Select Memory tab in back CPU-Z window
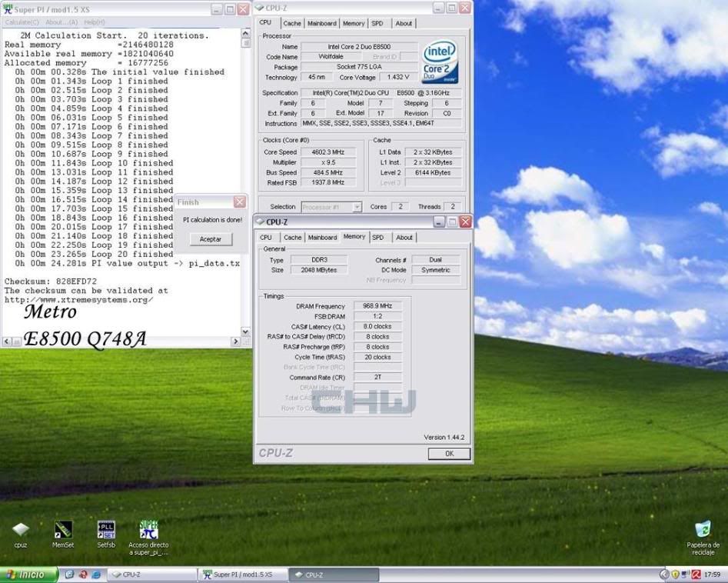This screenshot has width=728, height=583. tap(354, 23)
